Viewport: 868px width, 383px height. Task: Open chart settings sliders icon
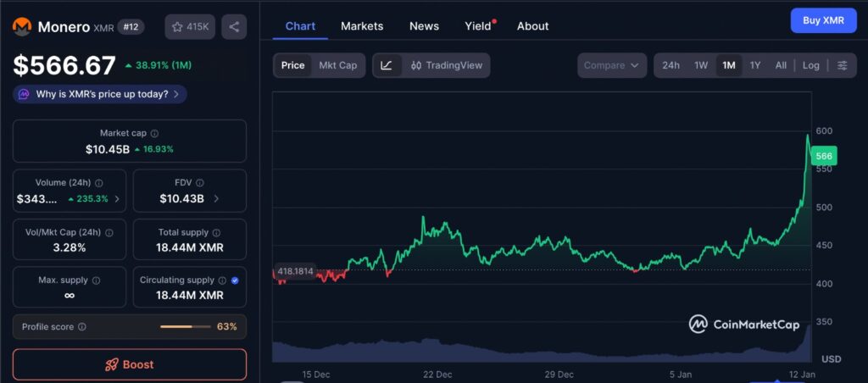pyautogui.click(x=842, y=65)
